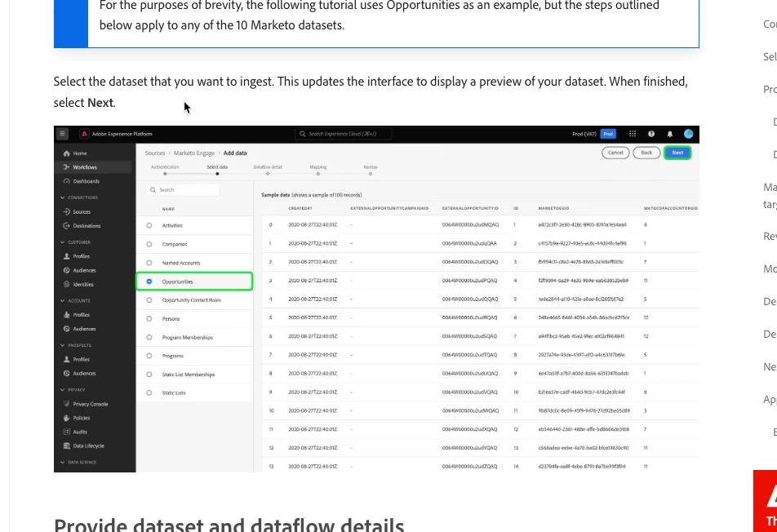Click the MARKETOGUID column header
The width and height of the screenshot is (777, 532).
[x=553, y=208]
